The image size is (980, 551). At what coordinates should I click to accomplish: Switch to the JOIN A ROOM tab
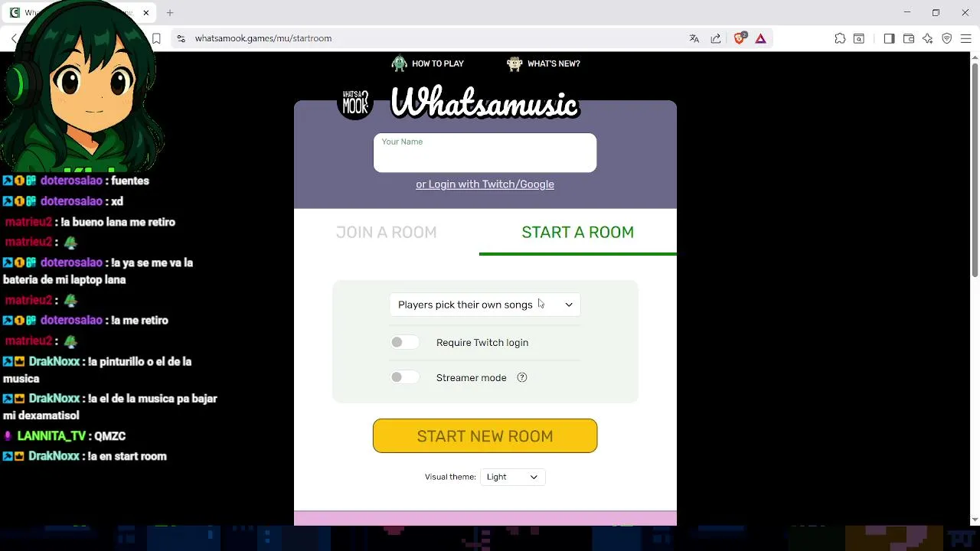coord(387,233)
